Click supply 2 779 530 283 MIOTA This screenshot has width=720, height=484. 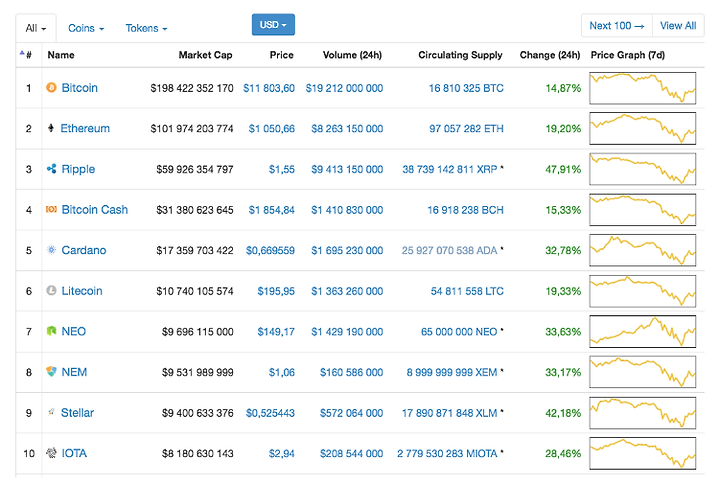[x=447, y=454]
